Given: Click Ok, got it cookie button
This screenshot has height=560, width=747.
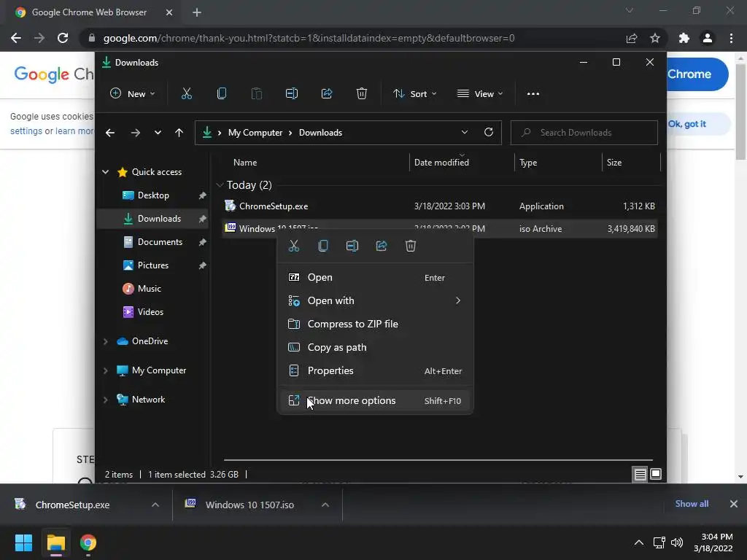Looking at the screenshot, I should point(686,124).
